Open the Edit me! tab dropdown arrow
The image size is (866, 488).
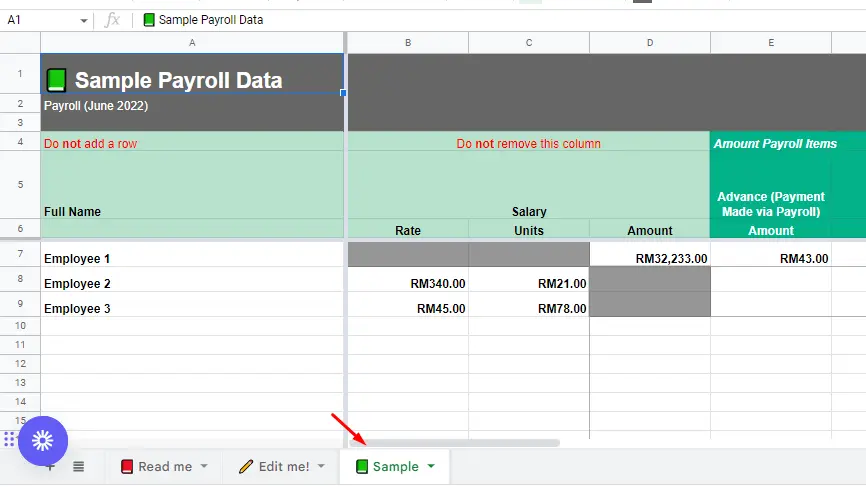point(321,466)
